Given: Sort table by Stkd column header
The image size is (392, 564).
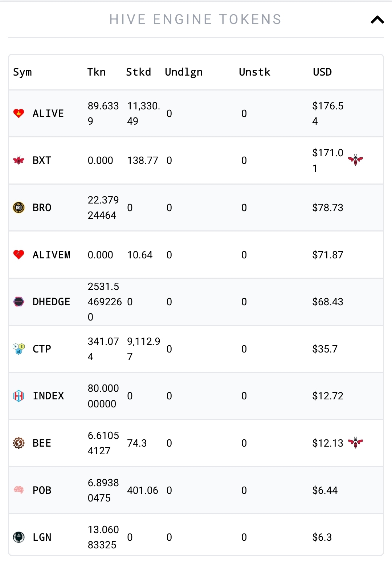Looking at the screenshot, I should (138, 72).
